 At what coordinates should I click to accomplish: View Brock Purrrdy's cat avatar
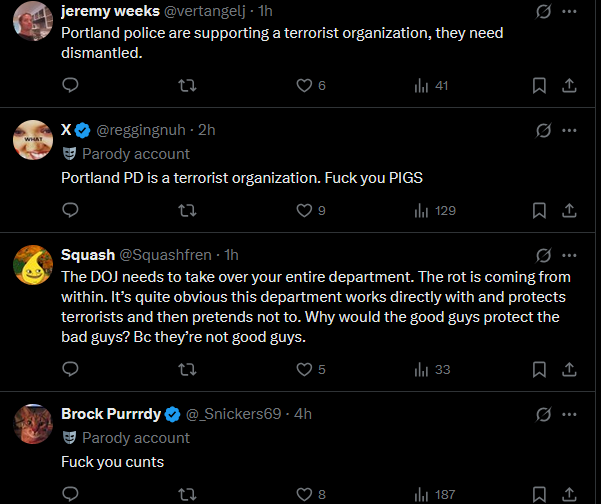pos(34,425)
